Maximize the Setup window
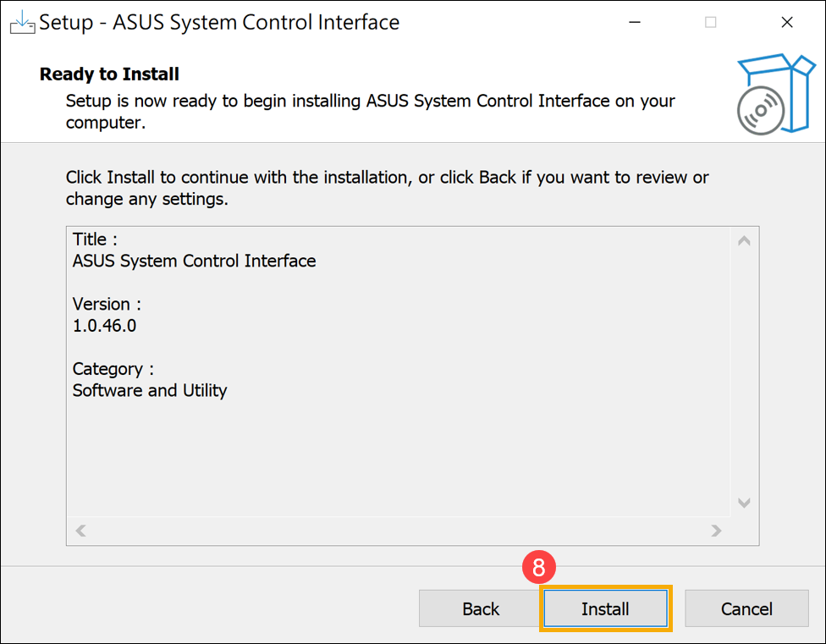 710,23
